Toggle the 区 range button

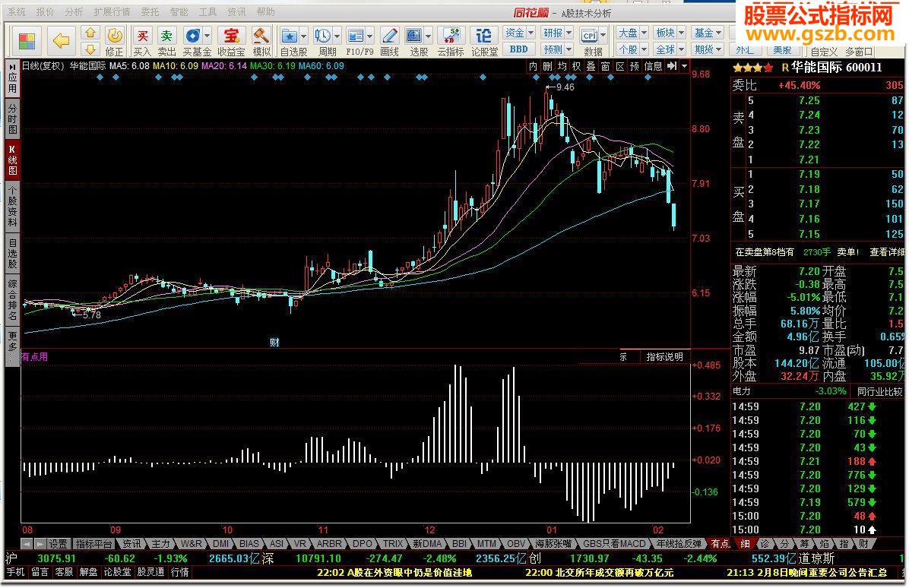[x=619, y=67]
